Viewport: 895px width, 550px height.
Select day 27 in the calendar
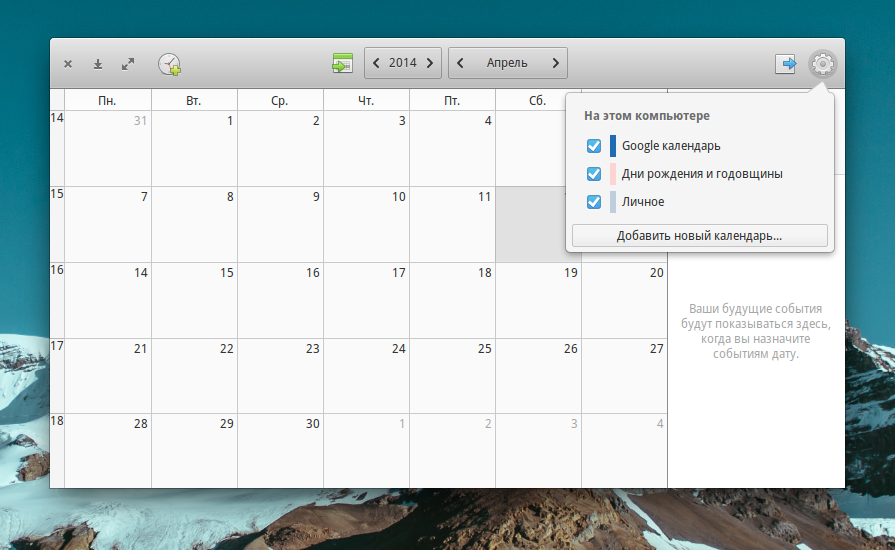pos(624,377)
